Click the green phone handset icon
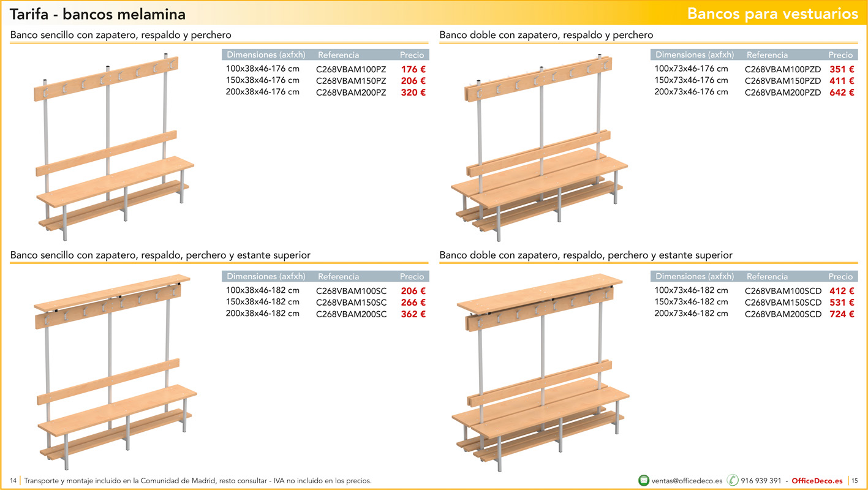Image resolution: width=868 pixels, height=490 pixels. click(x=733, y=481)
